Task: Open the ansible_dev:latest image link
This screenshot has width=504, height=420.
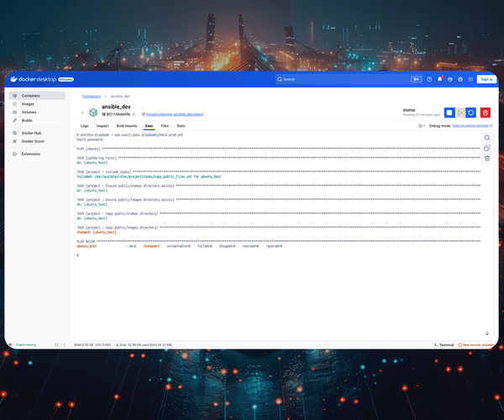Action: [175, 114]
